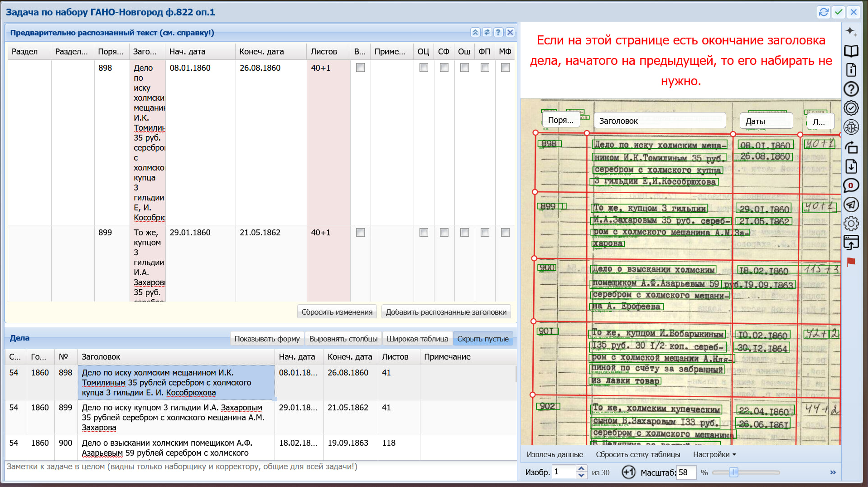Image resolution: width=868 pixels, height=487 pixels.
Task: Open the Заголовок column selector on image
Action: (x=660, y=121)
